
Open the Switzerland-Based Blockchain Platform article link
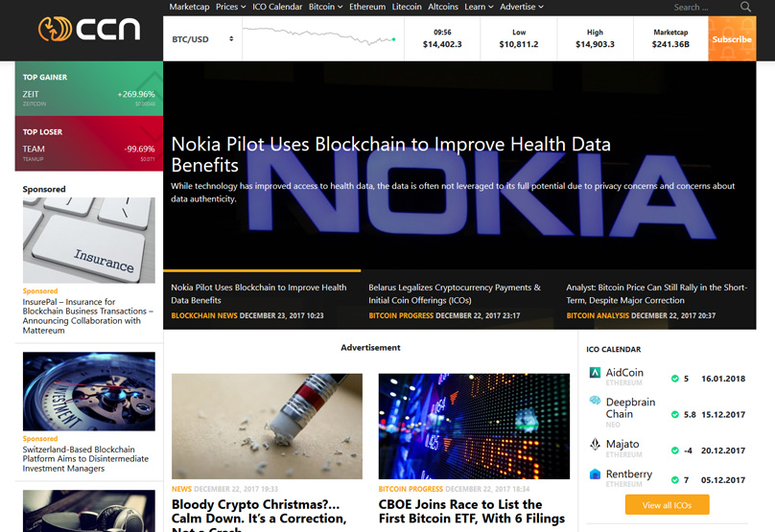85,459
